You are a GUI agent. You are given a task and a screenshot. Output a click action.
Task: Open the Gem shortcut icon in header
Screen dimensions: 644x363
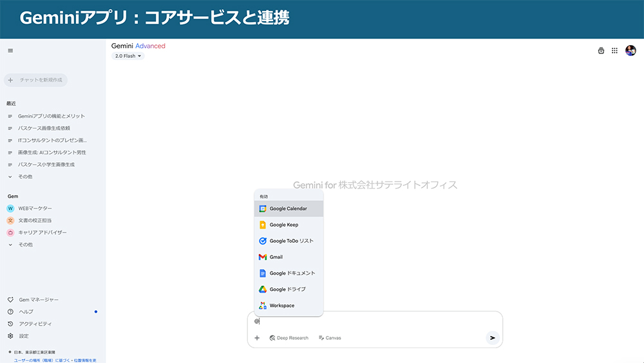(601, 50)
